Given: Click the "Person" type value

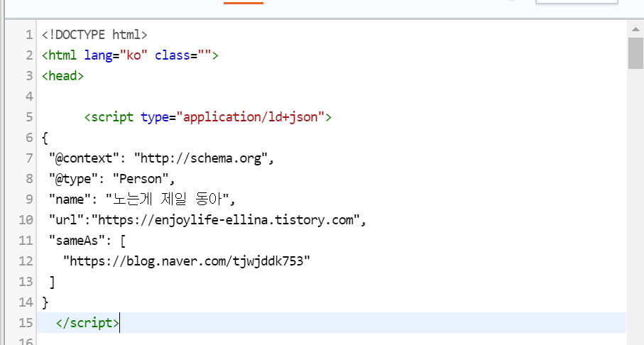Looking at the screenshot, I should [141, 179].
